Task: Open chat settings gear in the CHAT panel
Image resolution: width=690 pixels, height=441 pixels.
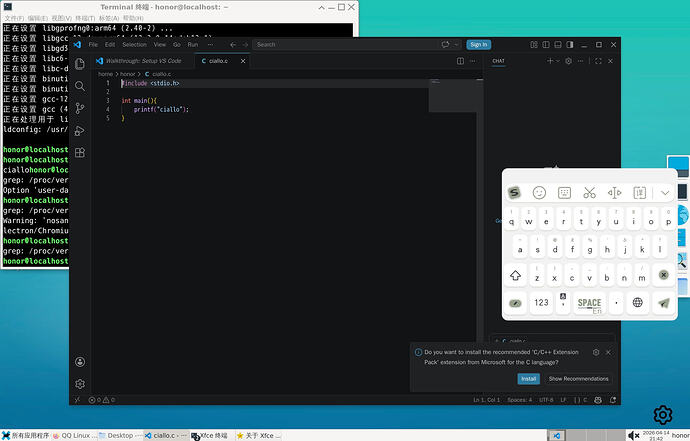Action: coord(569,61)
